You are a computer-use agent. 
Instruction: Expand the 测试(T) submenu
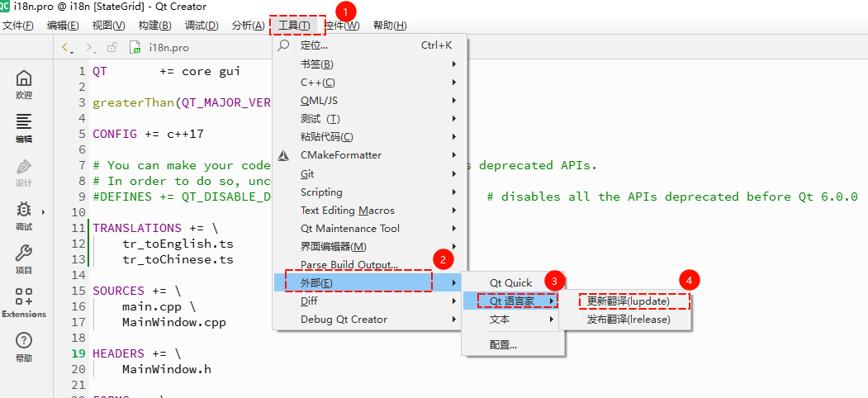(x=370, y=118)
